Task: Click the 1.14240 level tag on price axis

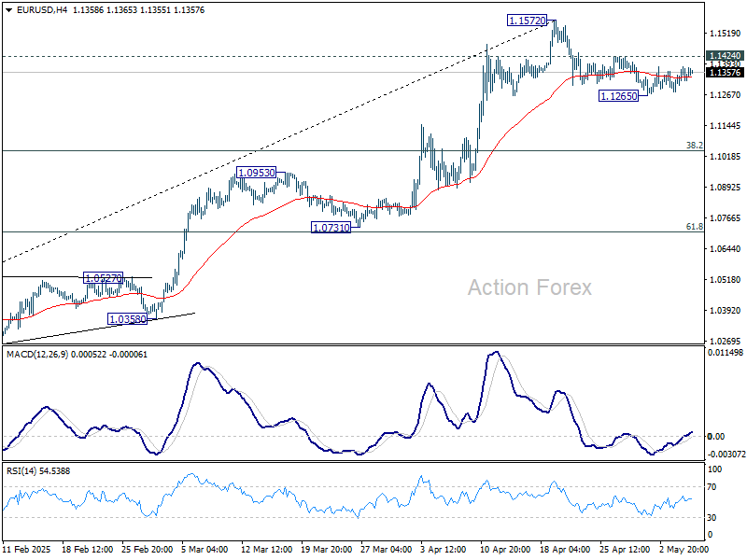Action: point(726,56)
